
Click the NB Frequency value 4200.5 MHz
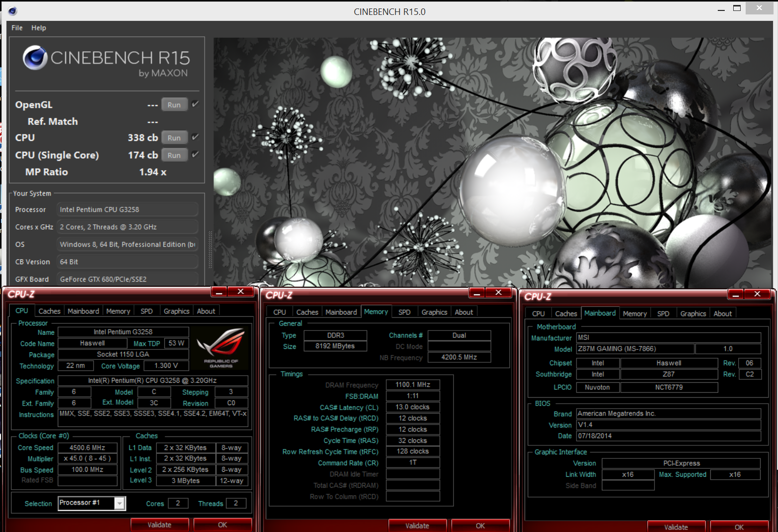tap(459, 357)
